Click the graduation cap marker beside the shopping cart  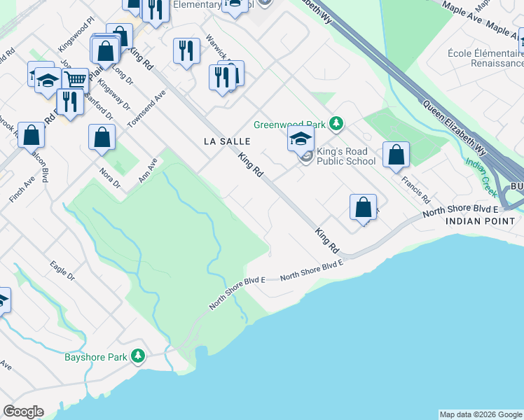(x=48, y=82)
